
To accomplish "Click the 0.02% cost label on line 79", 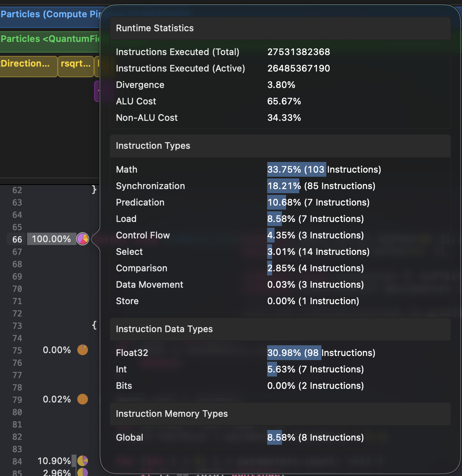I will [57, 399].
